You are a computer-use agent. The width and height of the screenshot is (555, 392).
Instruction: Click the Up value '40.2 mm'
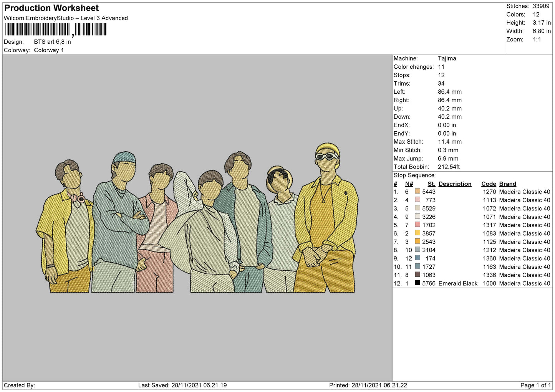(450, 108)
